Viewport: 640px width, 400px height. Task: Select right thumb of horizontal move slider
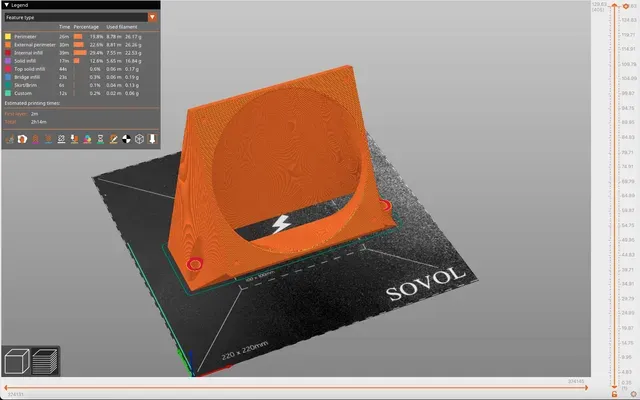click(x=587, y=388)
